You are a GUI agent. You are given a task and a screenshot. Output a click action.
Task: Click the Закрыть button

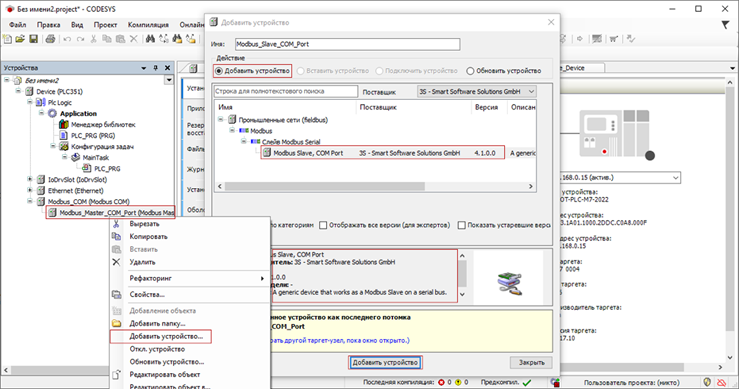point(532,363)
